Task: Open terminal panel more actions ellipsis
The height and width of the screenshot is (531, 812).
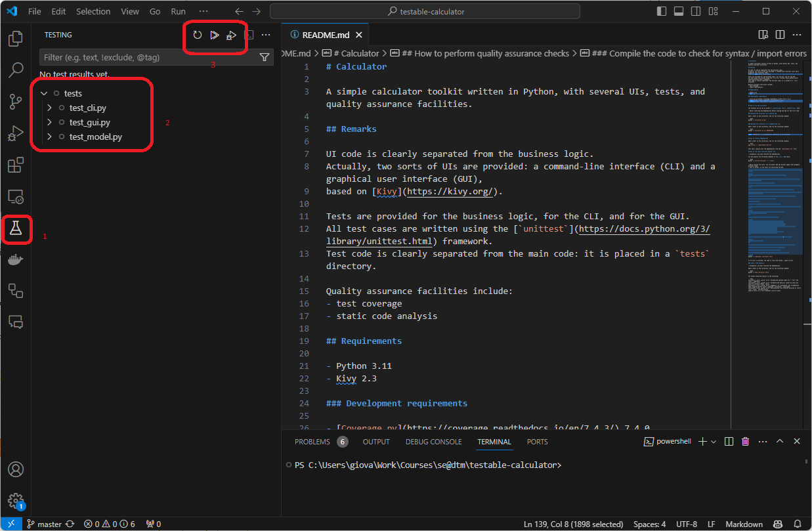Action: [x=763, y=442]
